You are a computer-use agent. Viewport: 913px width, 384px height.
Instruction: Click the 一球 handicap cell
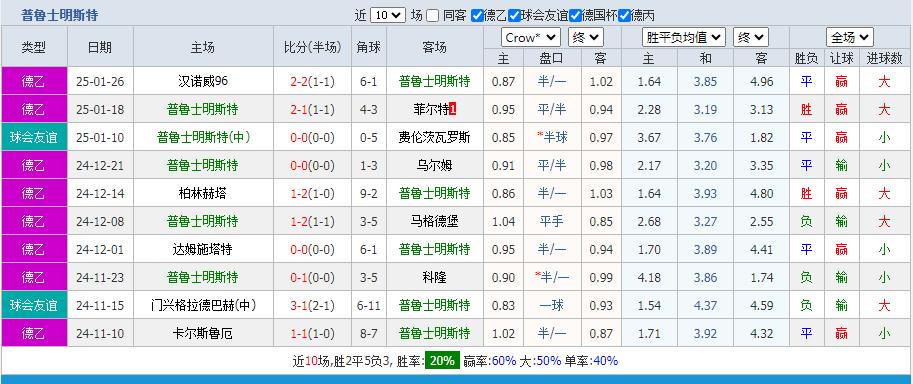(x=552, y=305)
